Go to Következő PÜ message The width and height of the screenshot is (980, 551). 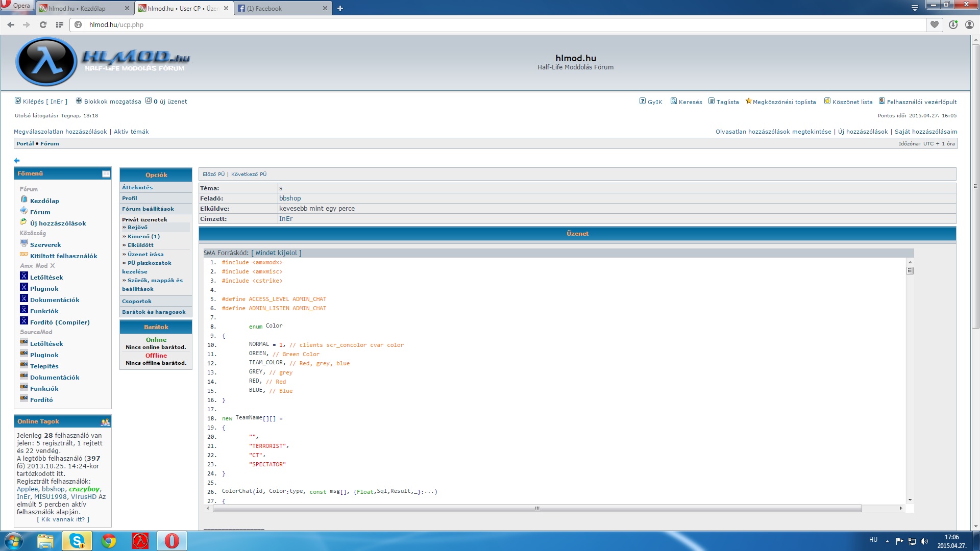click(249, 174)
